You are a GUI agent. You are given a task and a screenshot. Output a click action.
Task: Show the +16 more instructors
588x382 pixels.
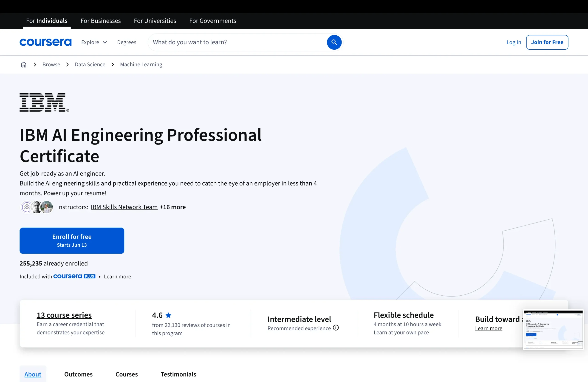click(x=173, y=207)
